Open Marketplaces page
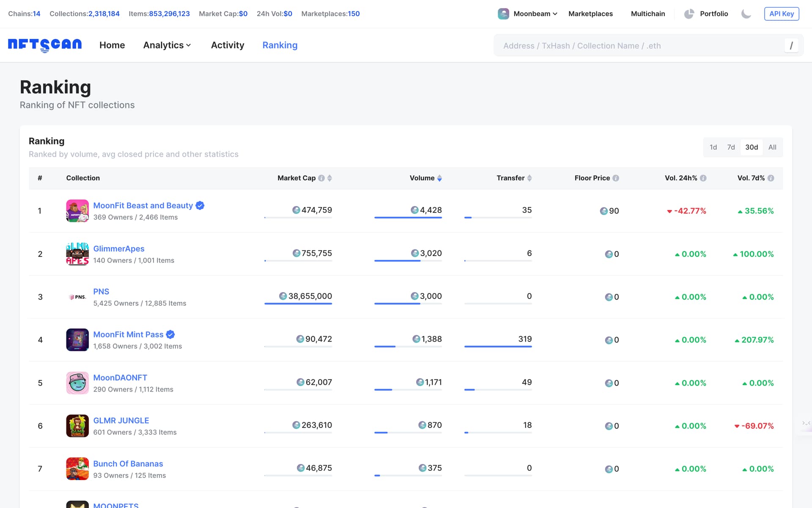The image size is (812, 508). [x=590, y=14]
